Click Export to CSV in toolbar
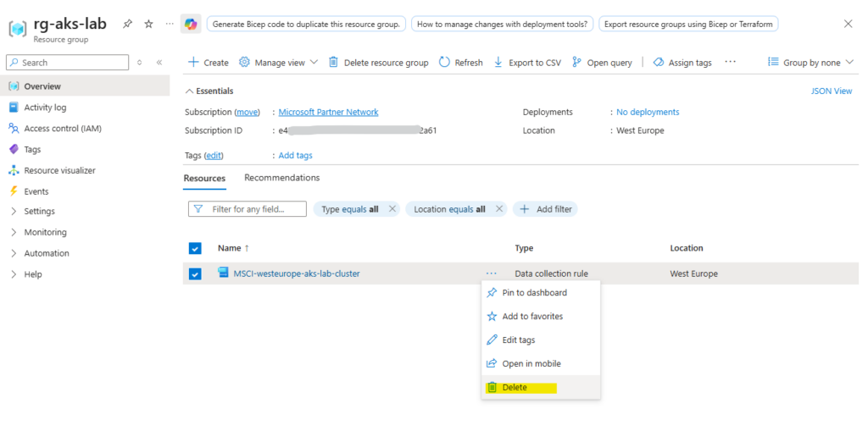This screenshot has height=431, width=868. (x=526, y=63)
